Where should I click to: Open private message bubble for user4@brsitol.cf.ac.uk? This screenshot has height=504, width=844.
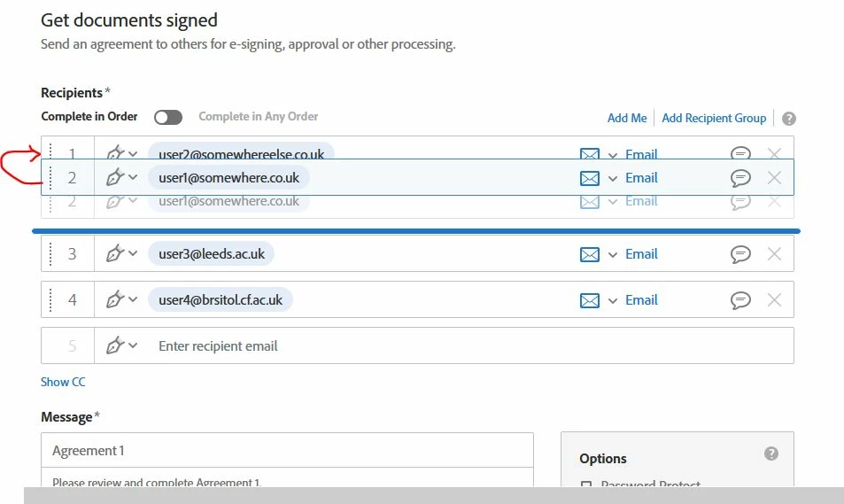pyautogui.click(x=740, y=299)
